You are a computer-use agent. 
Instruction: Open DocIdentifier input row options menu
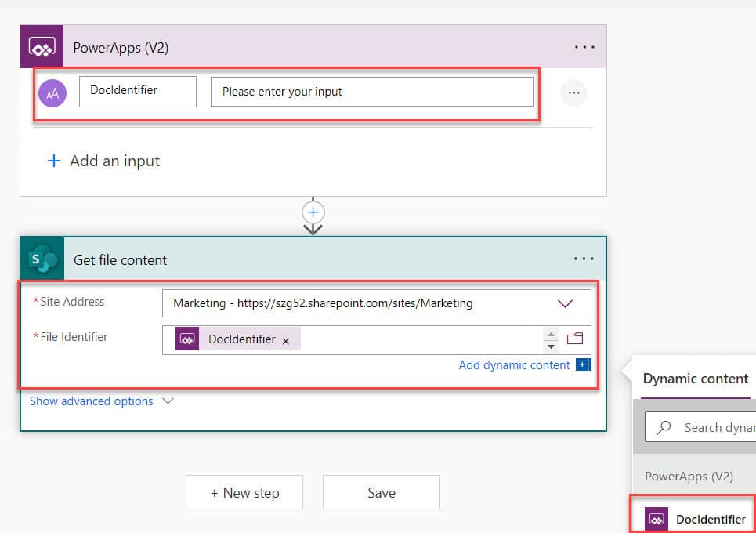click(573, 92)
